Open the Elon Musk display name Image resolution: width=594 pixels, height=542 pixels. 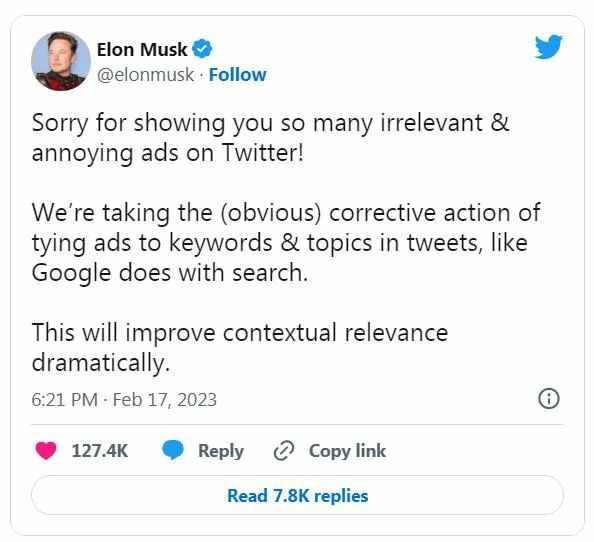[x=142, y=49]
